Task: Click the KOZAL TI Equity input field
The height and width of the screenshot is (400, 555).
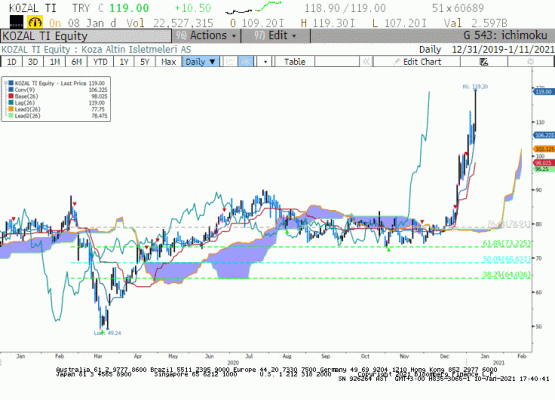Action: 86,36
